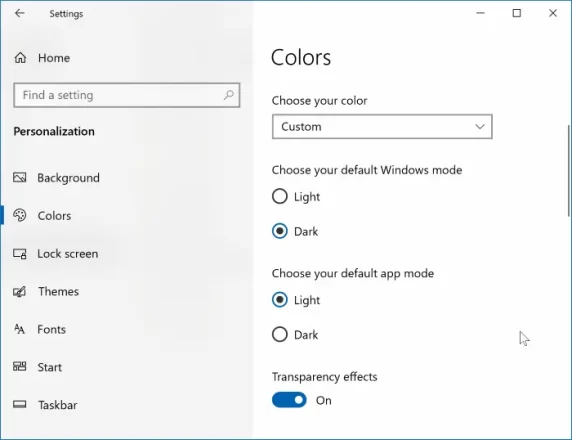
Task: Click the Taskbar icon in sidebar
Action: pos(20,404)
